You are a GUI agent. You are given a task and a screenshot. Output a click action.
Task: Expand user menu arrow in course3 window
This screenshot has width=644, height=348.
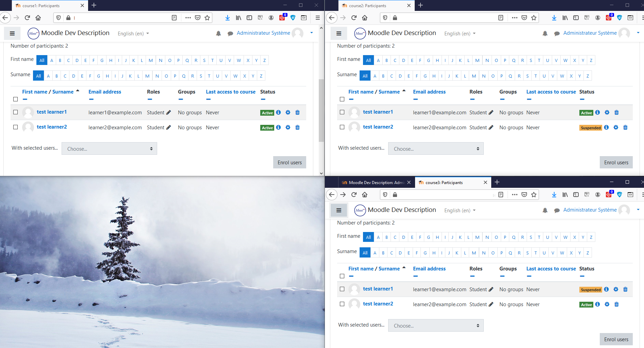coord(638,210)
